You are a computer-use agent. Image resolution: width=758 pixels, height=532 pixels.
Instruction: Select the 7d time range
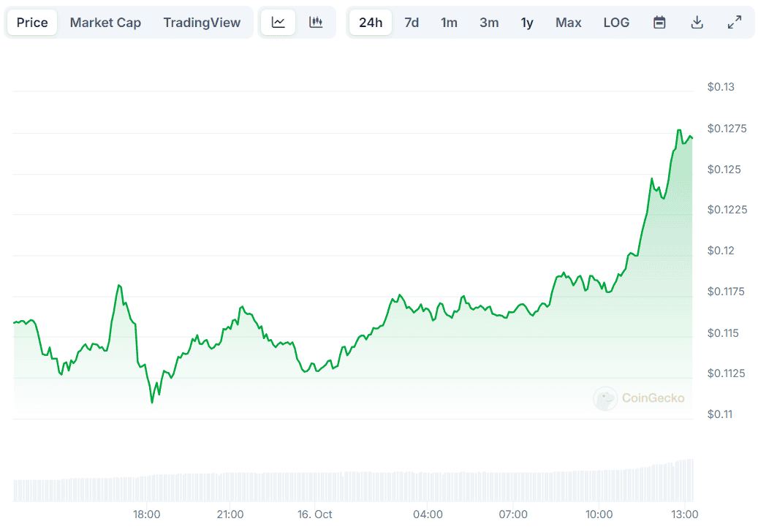412,23
